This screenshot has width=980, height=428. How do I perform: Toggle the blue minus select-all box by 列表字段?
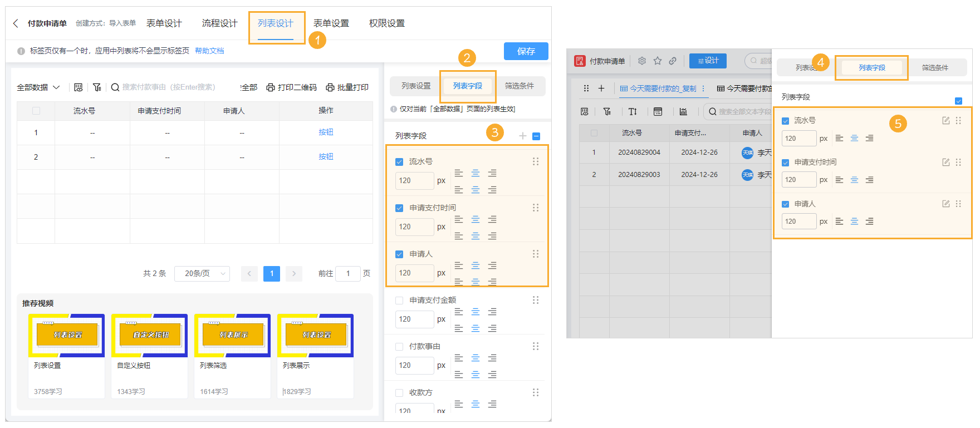536,136
